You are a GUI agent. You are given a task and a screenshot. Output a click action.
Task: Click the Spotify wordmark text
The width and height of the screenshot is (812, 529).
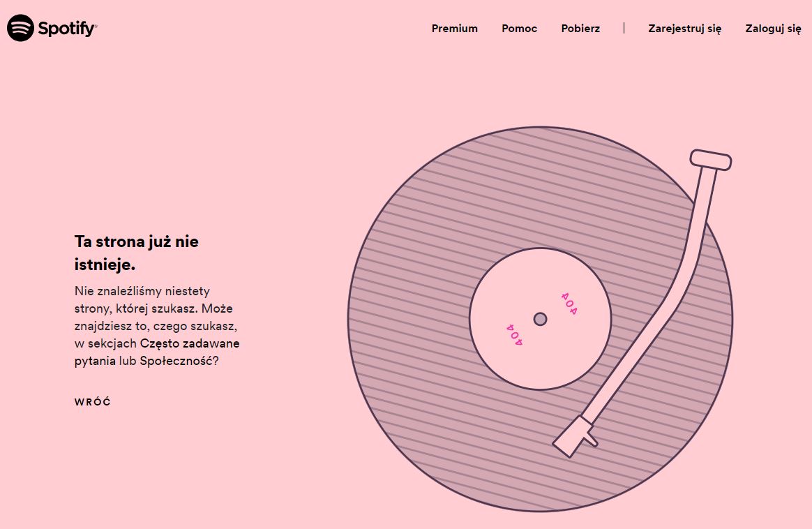pyautogui.click(x=68, y=29)
